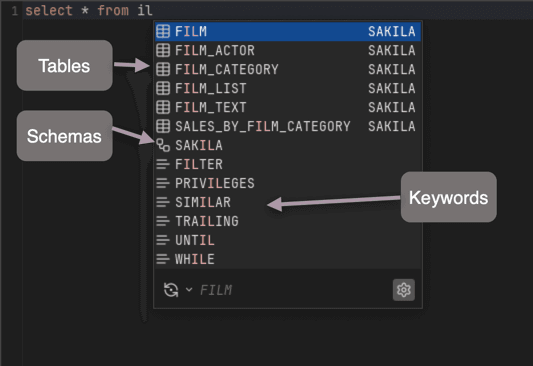Viewport: 533px width, 366px height.
Task: Click keyword icon next to UNTIL
Action: (x=163, y=240)
